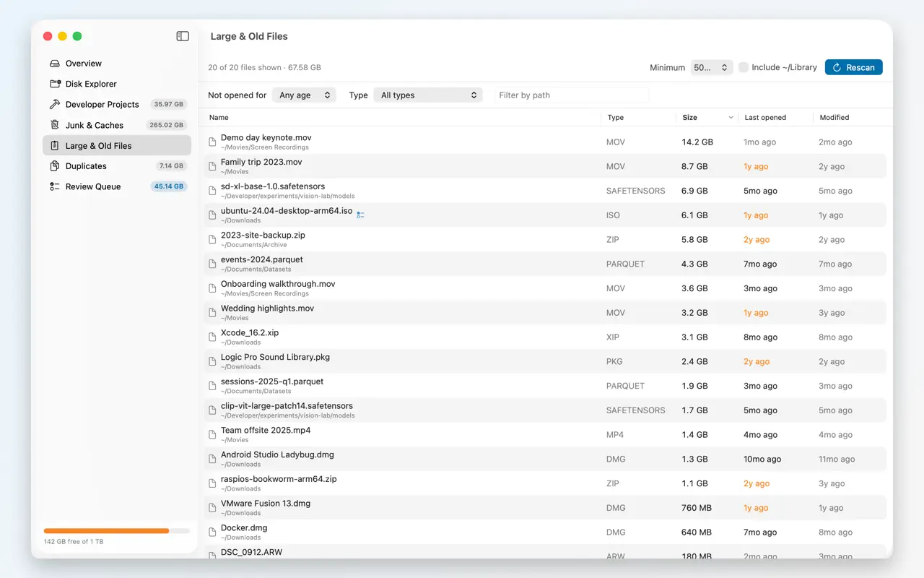Open the file Type filter dropdown

(428, 95)
